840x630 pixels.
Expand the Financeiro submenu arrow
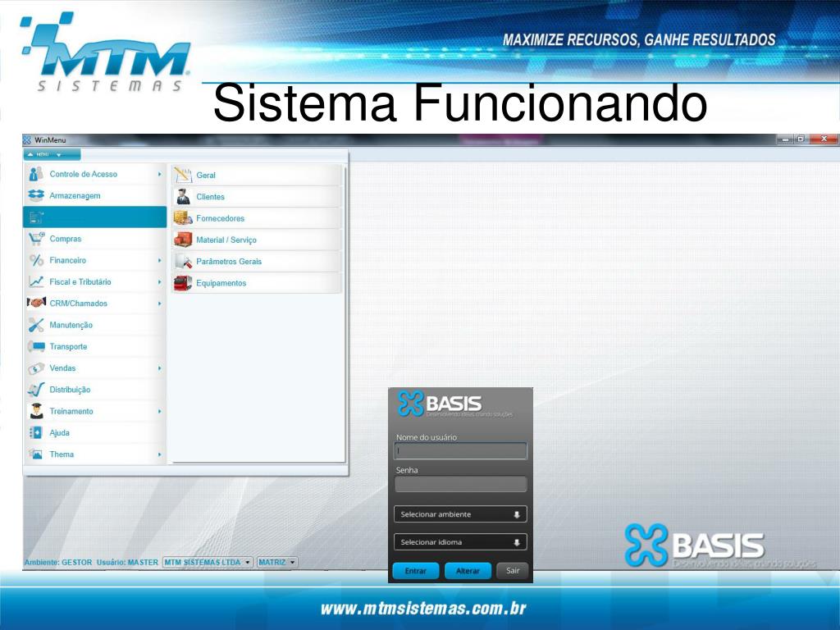click(160, 260)
